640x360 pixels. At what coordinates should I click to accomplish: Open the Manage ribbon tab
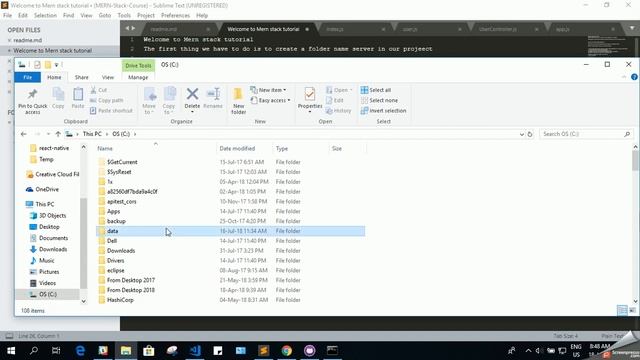(138, 77)
